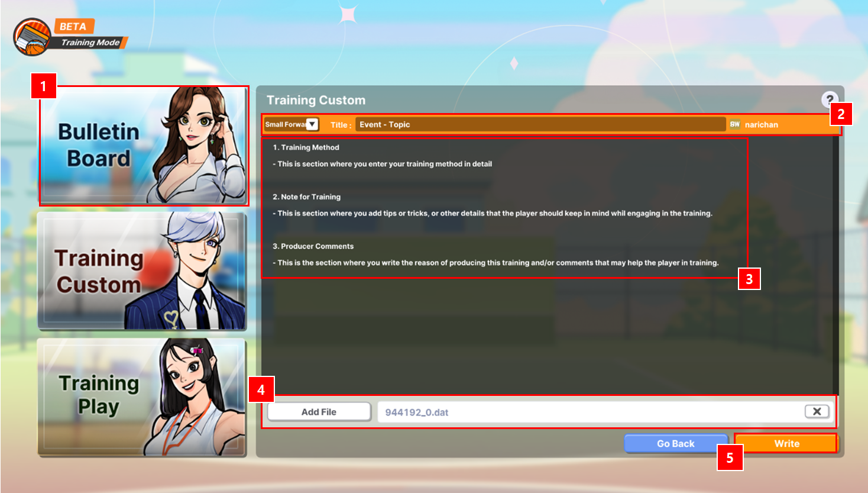Click the Go Back button
This screenshot has height=493, width=868.
pos(675,443)
